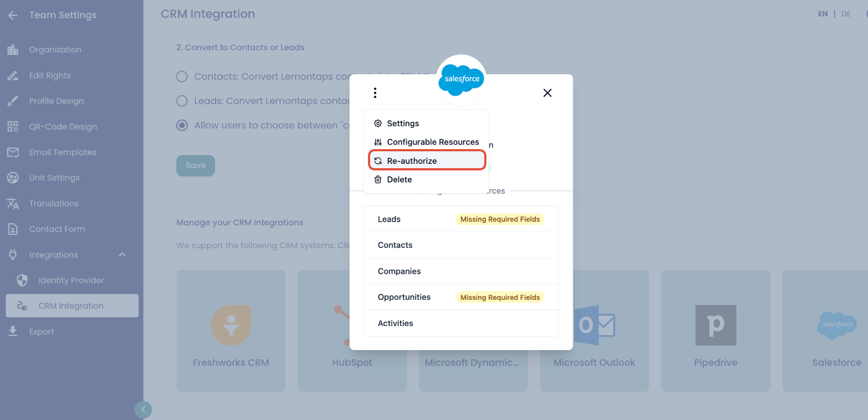Click the Edit Rights pencil icon

(13, 75)
